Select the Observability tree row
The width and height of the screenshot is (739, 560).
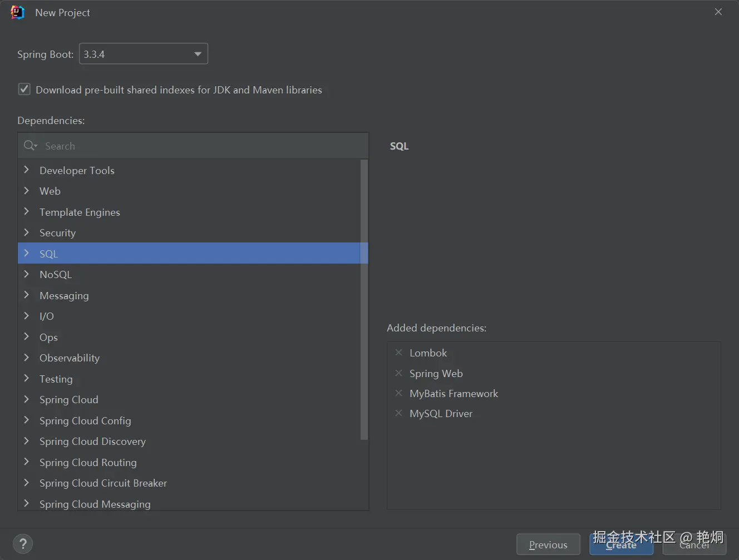189,358
